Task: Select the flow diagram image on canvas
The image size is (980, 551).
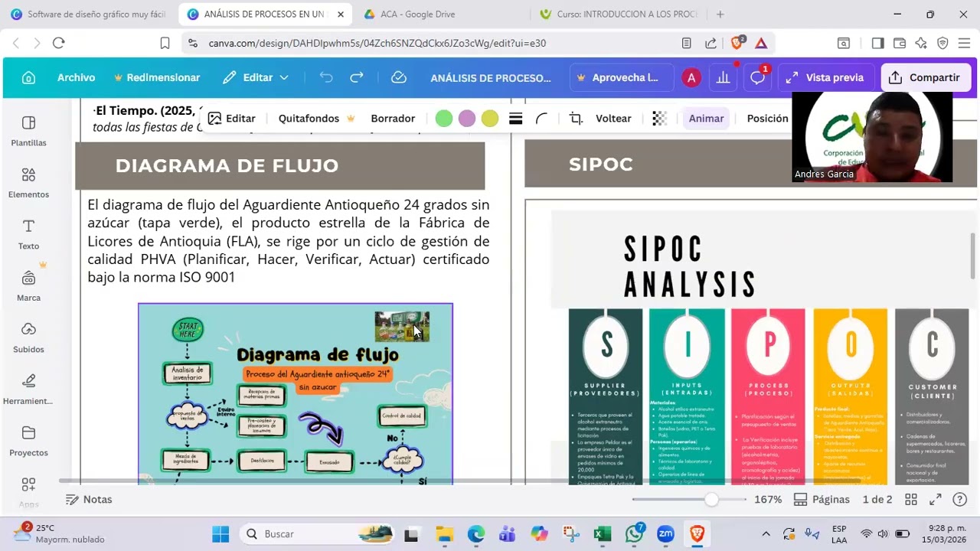Action: 296,394
